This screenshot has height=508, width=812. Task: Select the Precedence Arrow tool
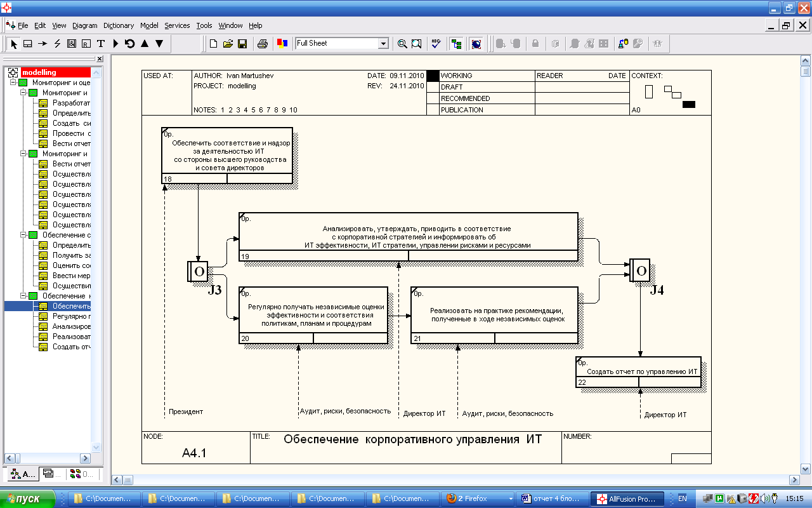pos(43,44)
